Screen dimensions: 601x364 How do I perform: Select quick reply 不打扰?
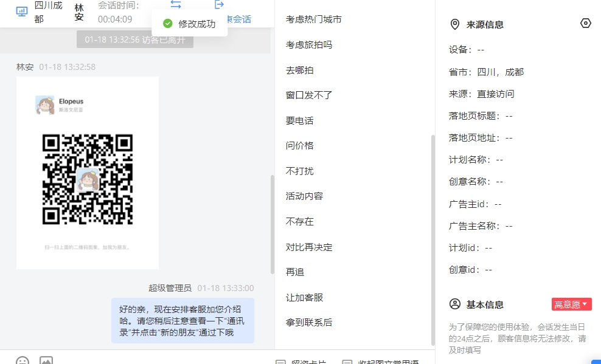299,171
